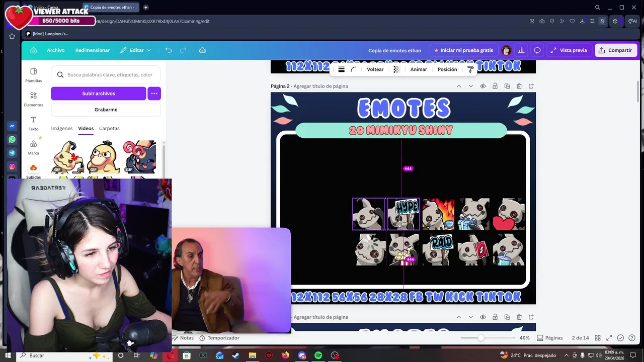Screen dimensions: 644x362
Task: Lock Página 2 padlock toggle
Action: [495, 86]
